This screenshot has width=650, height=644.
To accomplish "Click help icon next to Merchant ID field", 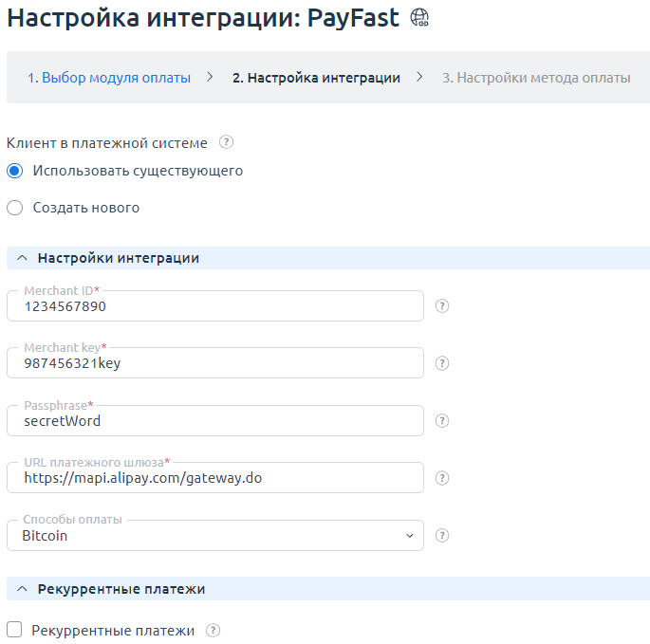I will pyautogui.click(x=441, y=306).
